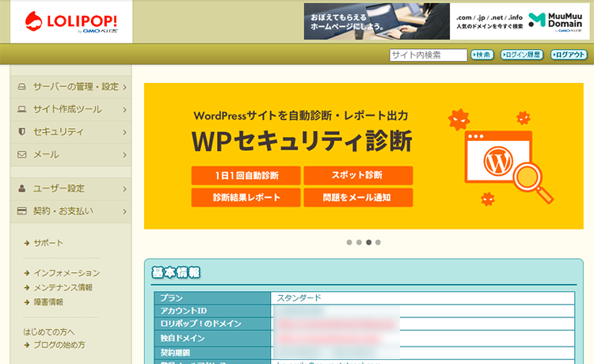This screenshot has width=594, height=364.
Task: Open the ユーザー設定 menu
Action: tap(70, 188)
